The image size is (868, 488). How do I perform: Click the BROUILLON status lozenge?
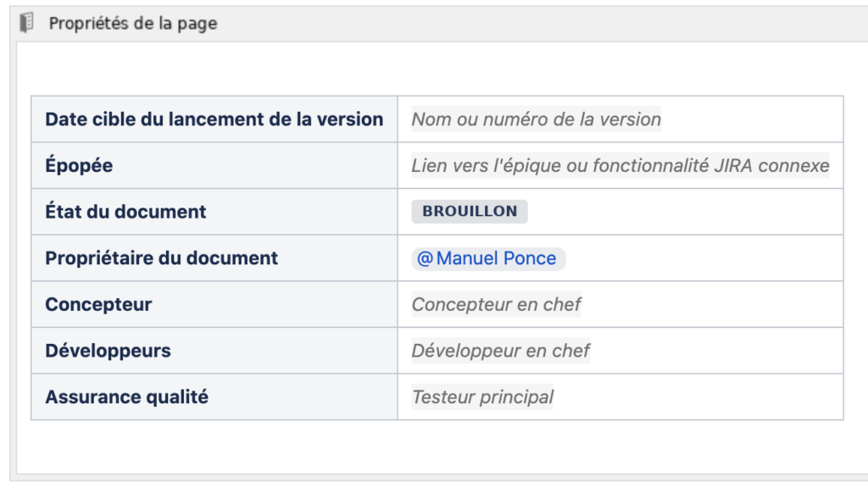click(x=470, y=212)
